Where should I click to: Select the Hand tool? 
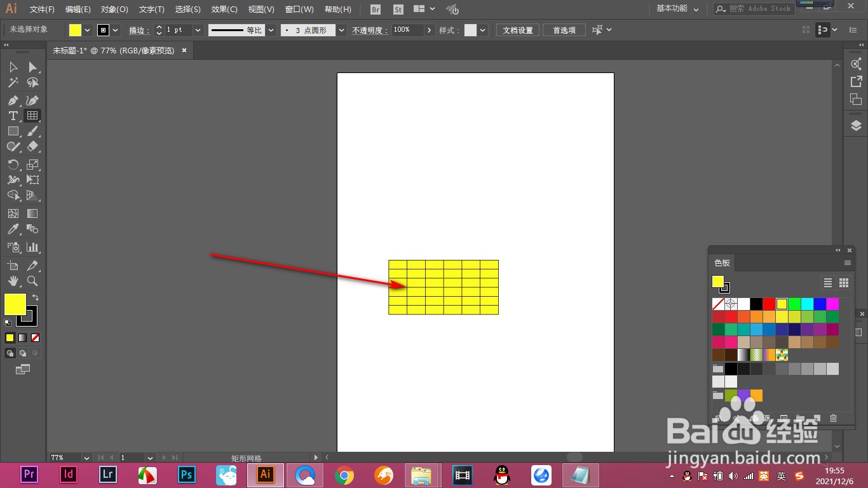point(13,281)
